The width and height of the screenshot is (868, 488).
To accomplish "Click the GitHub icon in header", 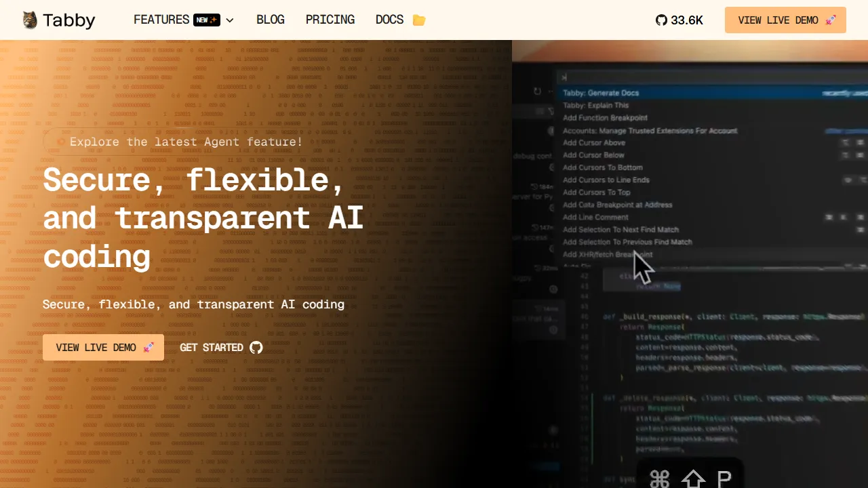I will click(x=661, y=20).
